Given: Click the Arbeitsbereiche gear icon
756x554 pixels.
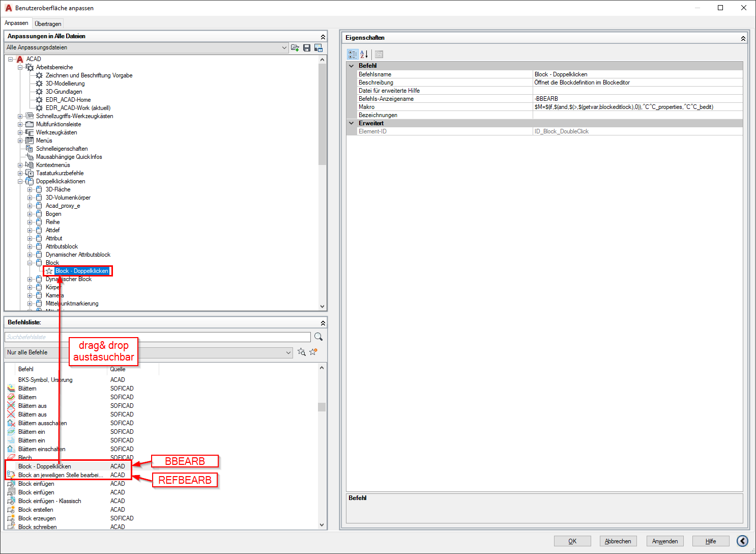Looking at the screenshot, I should [30, 67].
